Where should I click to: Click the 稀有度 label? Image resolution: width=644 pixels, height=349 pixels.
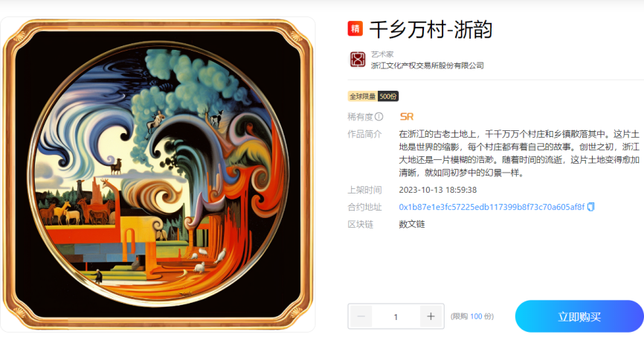coord(360,117)
